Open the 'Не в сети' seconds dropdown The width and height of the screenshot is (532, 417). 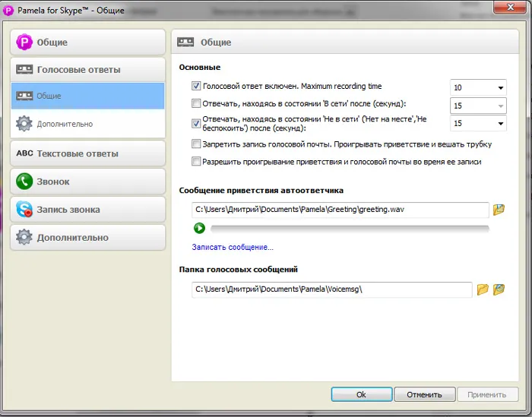tap(478, 123)
